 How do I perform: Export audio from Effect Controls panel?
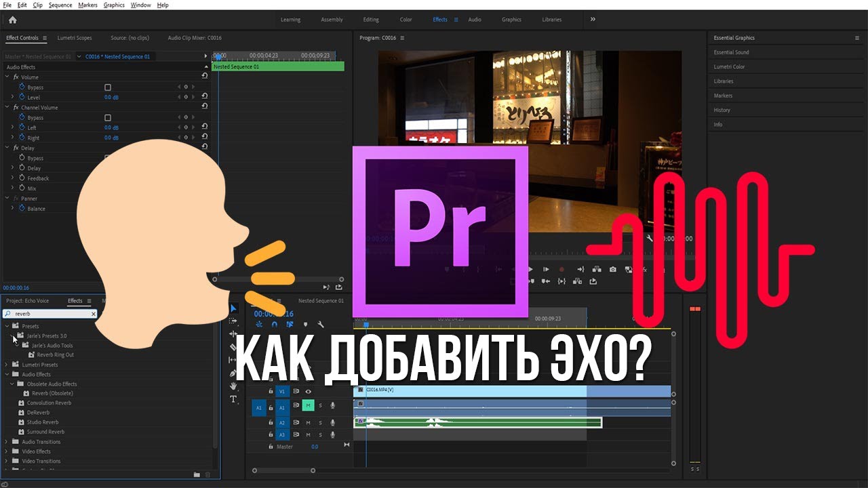(338, 287)
